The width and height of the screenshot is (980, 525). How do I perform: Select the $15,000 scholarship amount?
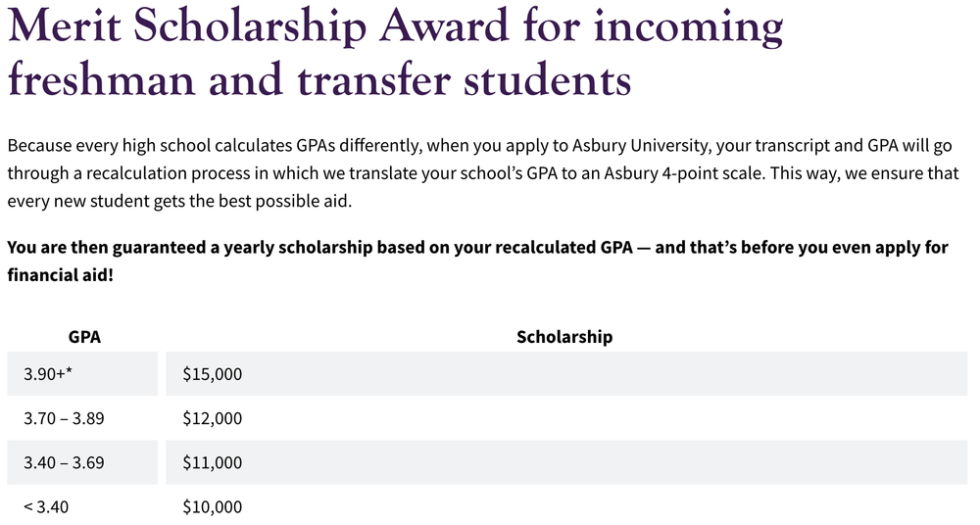coord(213,373)
